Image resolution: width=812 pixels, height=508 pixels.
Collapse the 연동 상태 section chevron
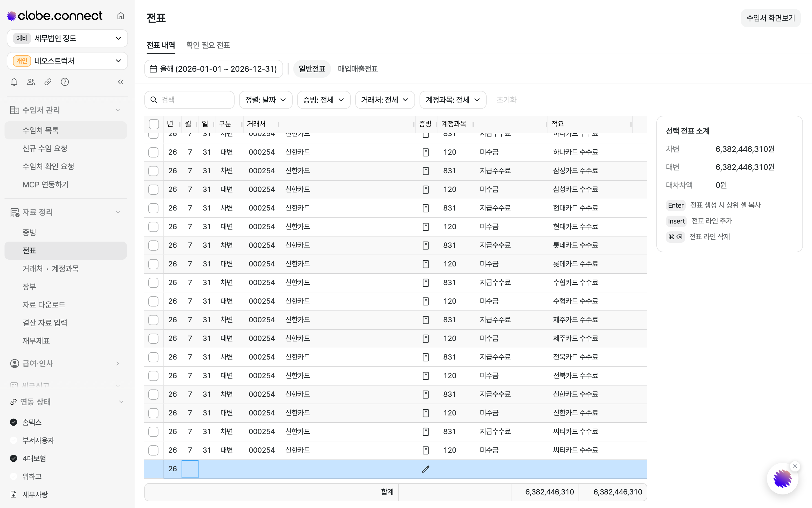point(121,402)
